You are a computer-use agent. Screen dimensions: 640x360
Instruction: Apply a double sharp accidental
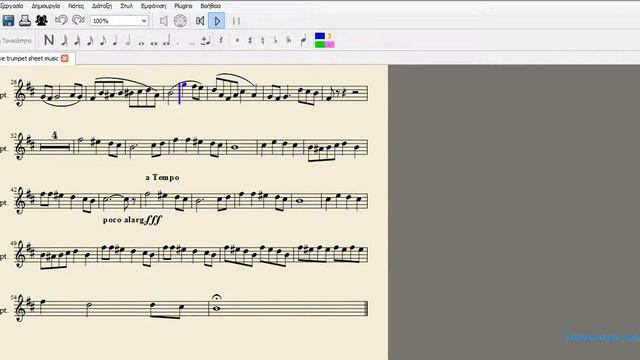point(237,40)
